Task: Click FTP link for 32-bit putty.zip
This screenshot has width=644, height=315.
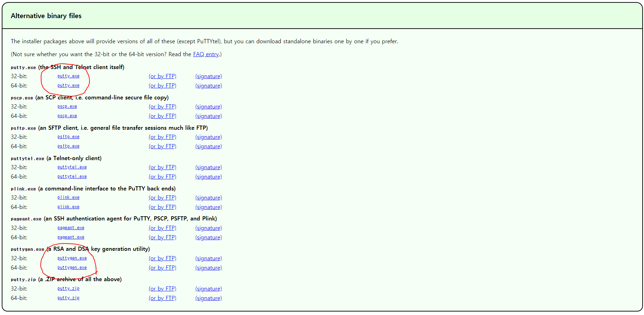Action: click(162, 289)
